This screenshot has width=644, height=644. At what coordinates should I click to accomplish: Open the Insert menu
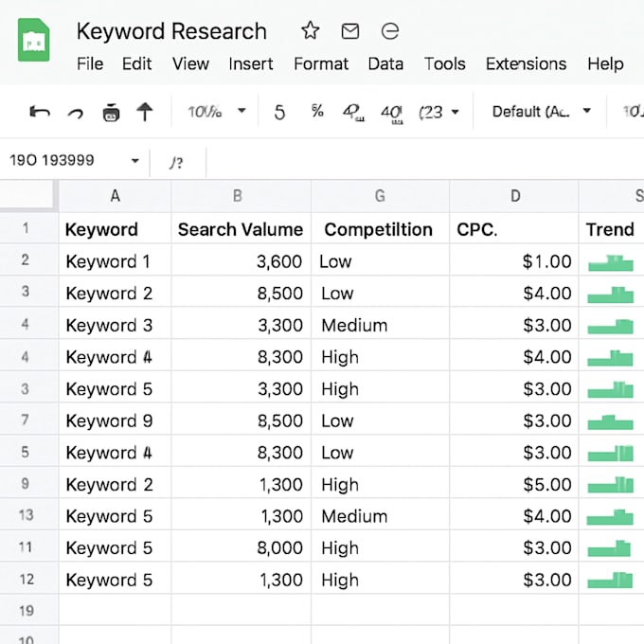[x=251, y=64]
